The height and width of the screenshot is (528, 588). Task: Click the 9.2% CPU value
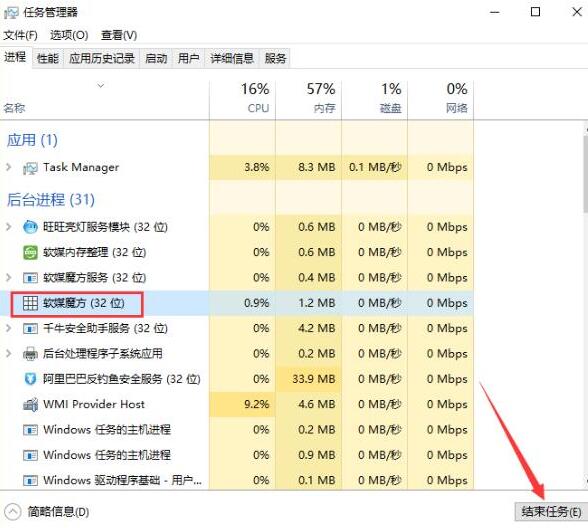[x=256, y=404]
